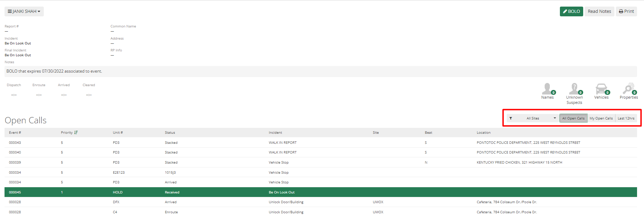Screen dimensions: 644x223
Task: Switch to My Open Calls
Action: tap(601, 118)
